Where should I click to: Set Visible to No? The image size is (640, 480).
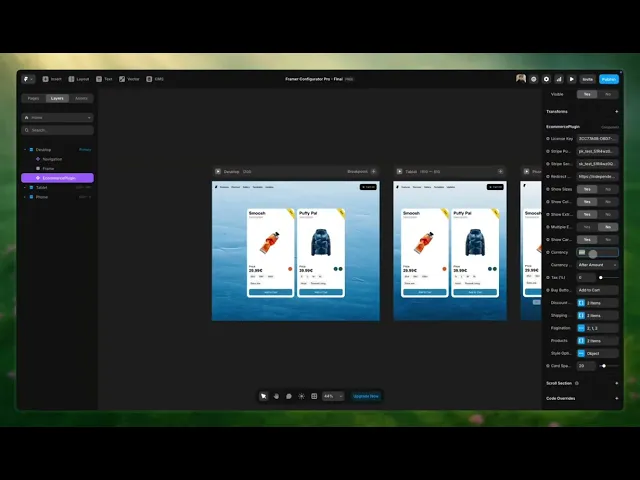click(x=608, y=94)
